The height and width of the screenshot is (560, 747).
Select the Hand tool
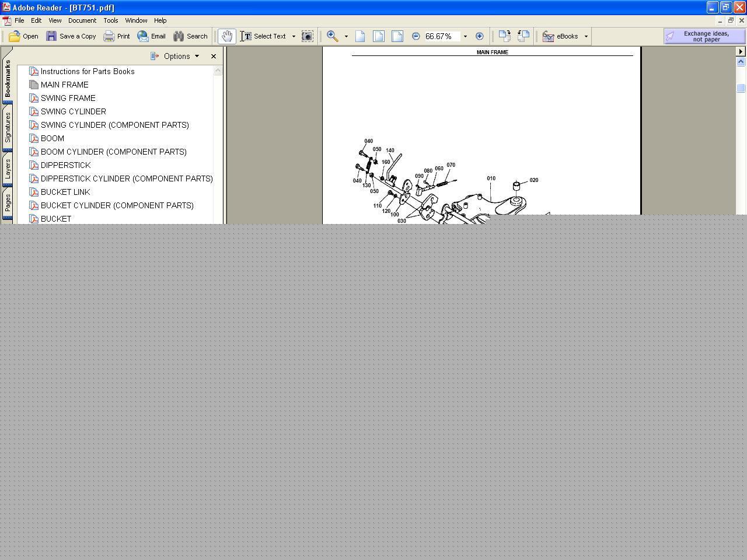[226, 36]
